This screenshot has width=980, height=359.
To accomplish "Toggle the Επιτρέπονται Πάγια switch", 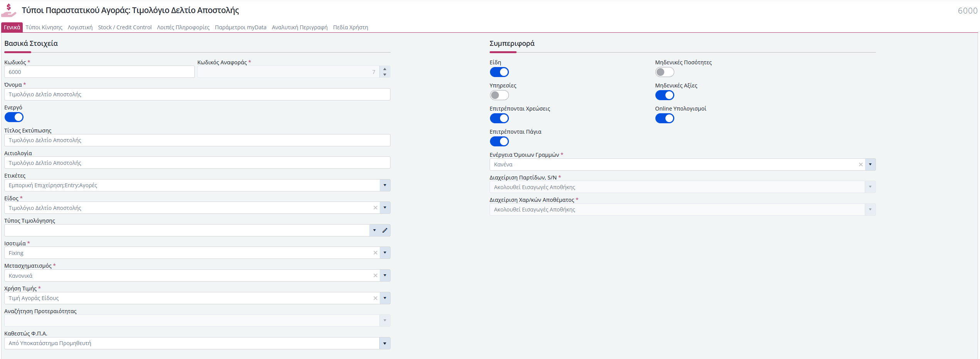I will point(499,141).
